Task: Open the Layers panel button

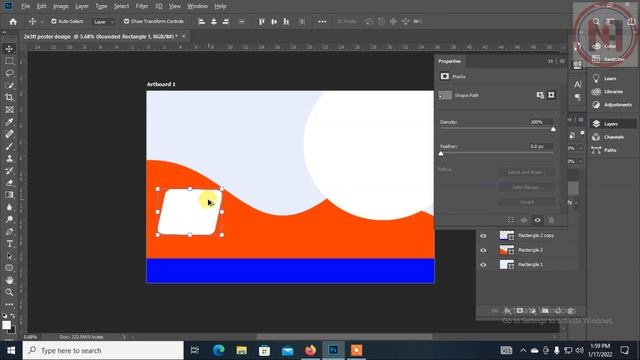Action: click(612, 124)
